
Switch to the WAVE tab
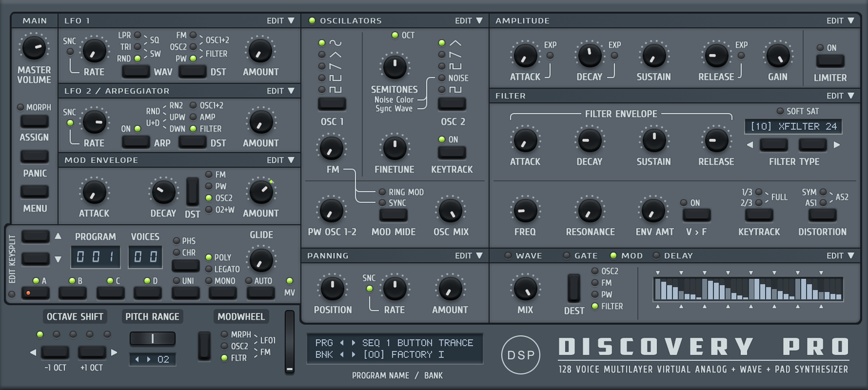523,255
